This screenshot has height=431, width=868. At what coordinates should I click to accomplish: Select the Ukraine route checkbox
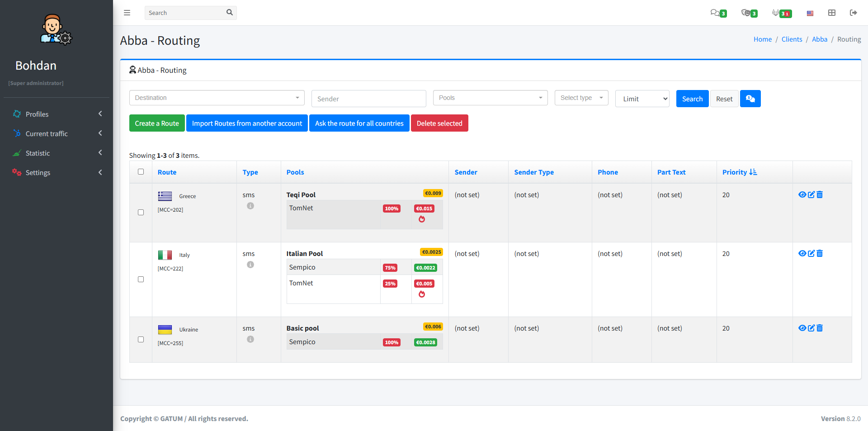click(141, 339)
